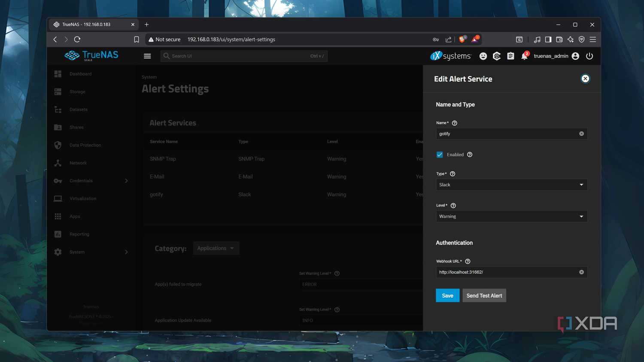Open the feedback smiley icon
This screenshot has height=362, width=644.
pyautogui.click(x=483, y=56)
